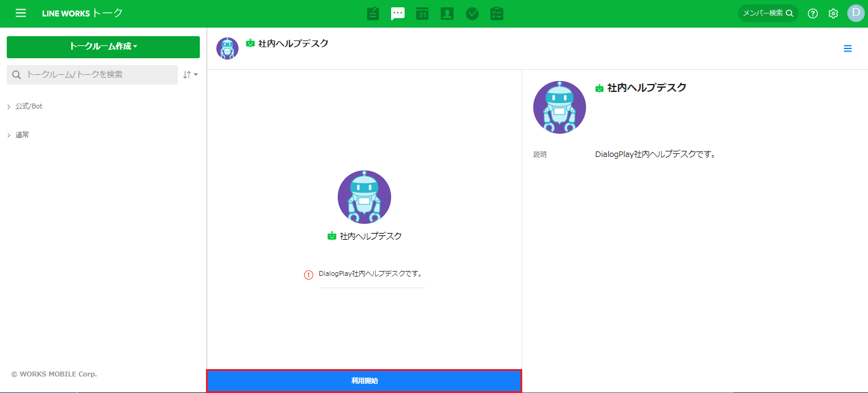The width and height of the screenshot is (868, 393).
Task: Expand the 公式/Bot section
Action: 25,106
